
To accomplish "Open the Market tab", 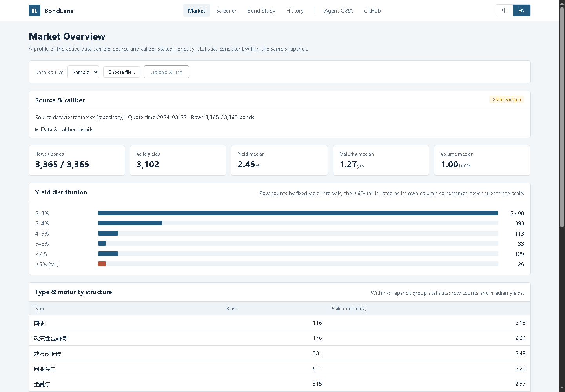I will point(197,11).
